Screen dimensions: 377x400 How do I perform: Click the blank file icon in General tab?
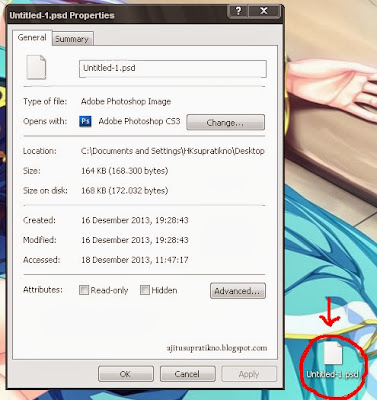point(36,67)
